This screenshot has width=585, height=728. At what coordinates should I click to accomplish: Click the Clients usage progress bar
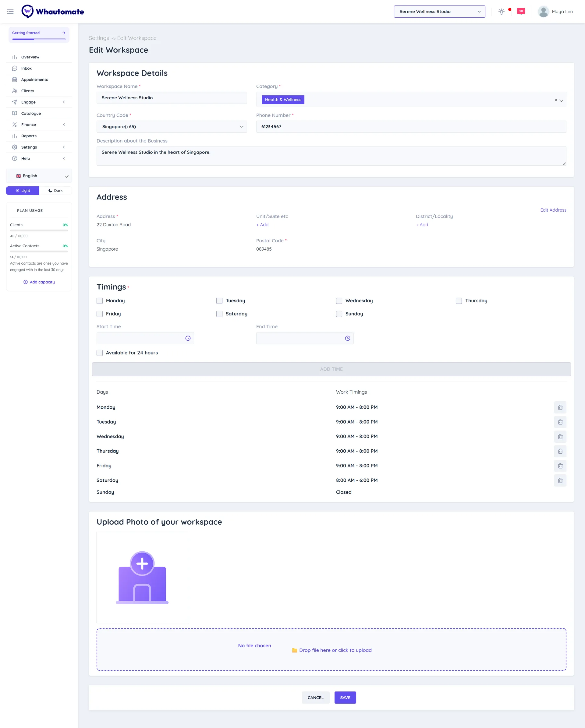click(x=39, y=230)
